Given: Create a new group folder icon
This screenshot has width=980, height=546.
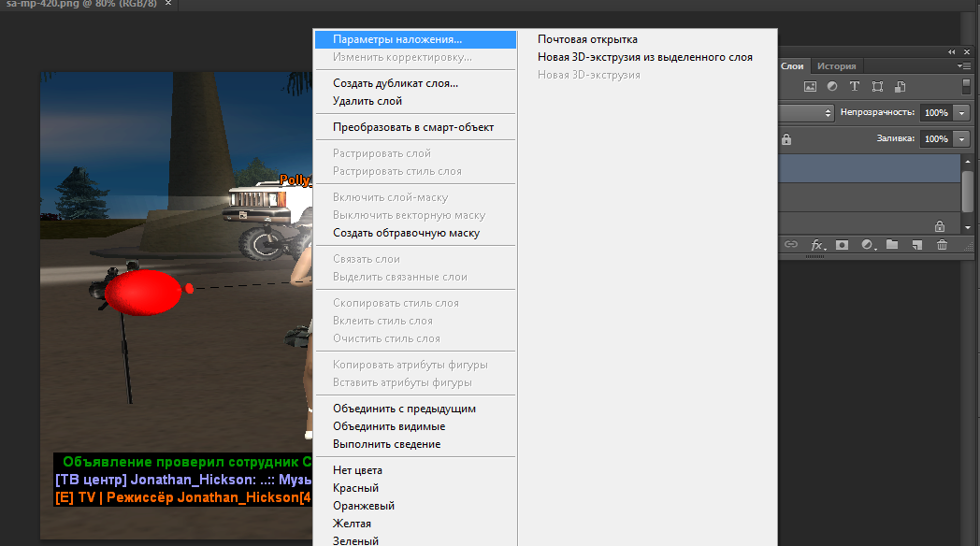Looking at the screenshot, I should 892,245.
